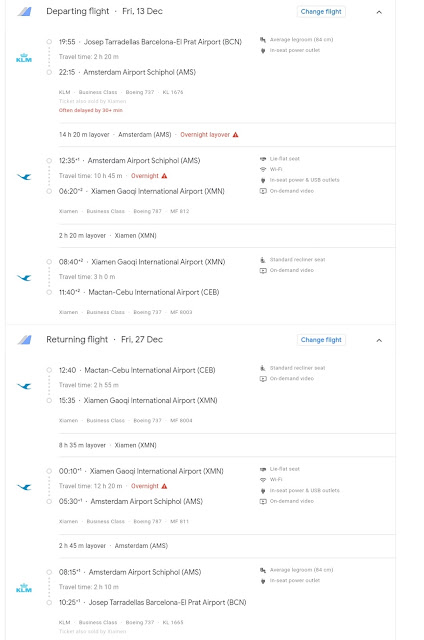Click the power outlet icon on flight KL 1665
This screenshot has height=640, width=424.
pyautogui.click(x=263, y=580)
